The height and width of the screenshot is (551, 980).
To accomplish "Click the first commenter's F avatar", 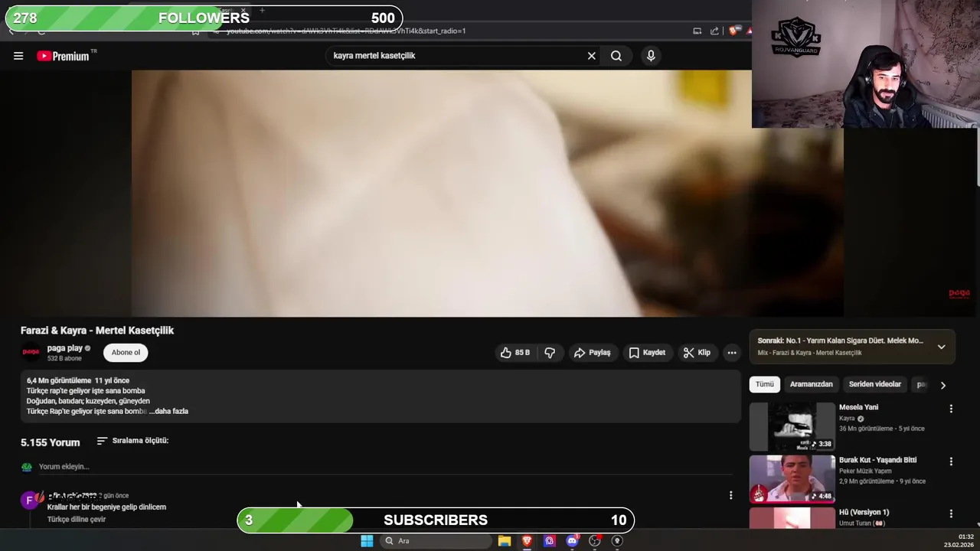I will click(x=30, y=500).
